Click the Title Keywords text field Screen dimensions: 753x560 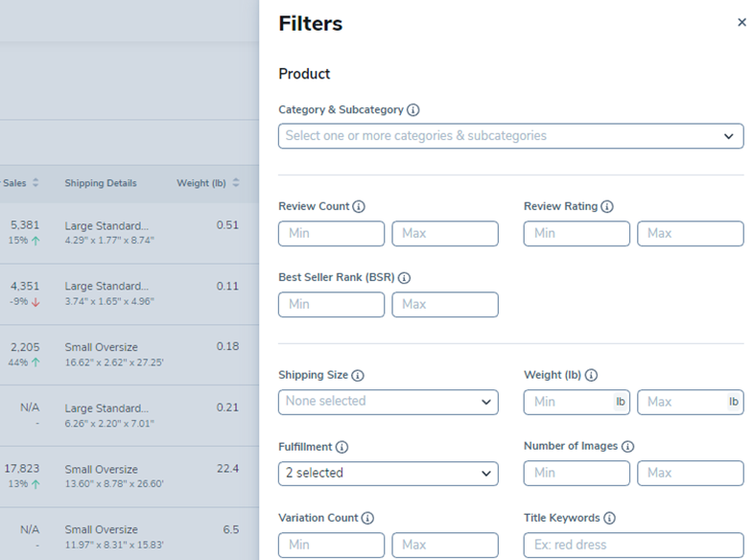tap(633, 545)
